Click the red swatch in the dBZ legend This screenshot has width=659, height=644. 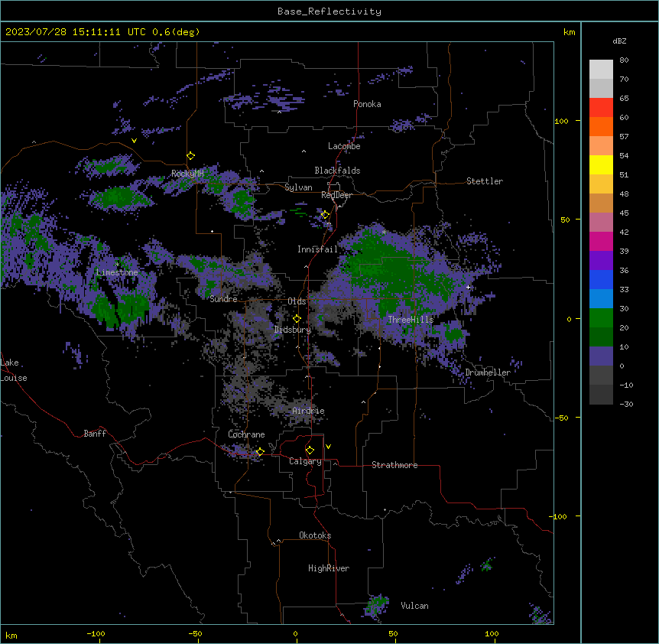[x=601, y=108]
